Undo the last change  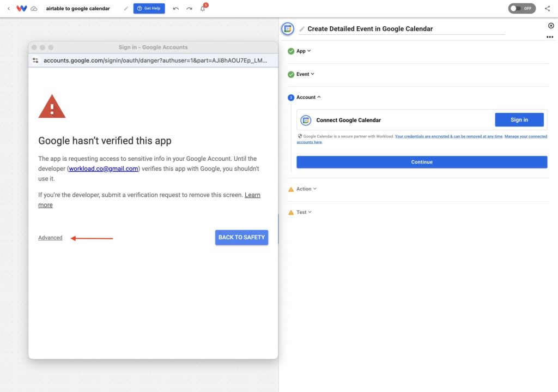click(176, 8)
